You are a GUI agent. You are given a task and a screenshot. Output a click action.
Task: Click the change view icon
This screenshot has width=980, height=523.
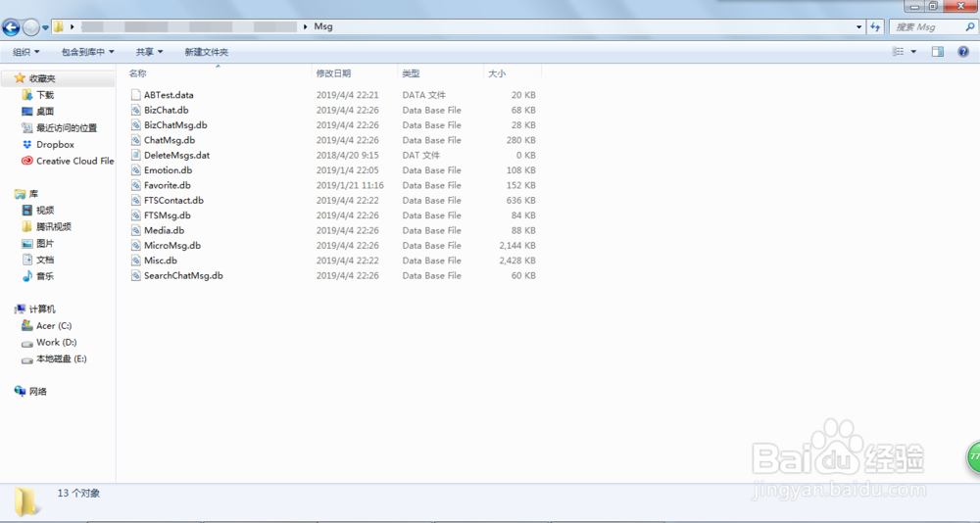(898, 52)
